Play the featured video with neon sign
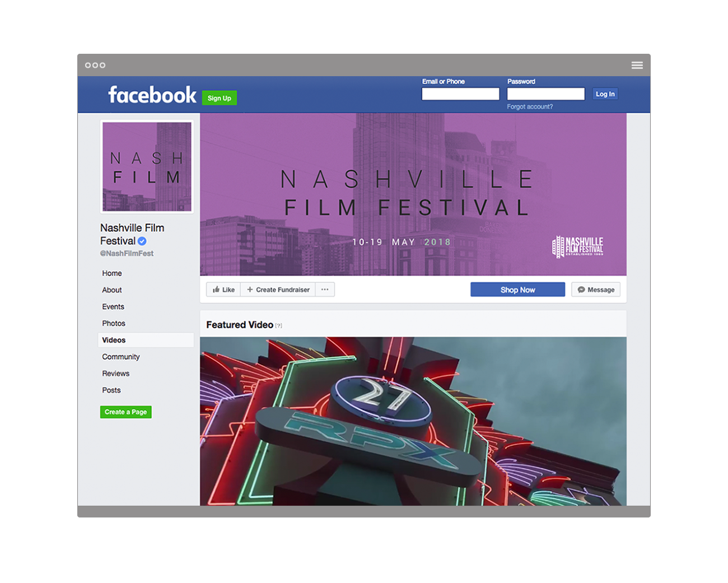This screenshot has height=583, width=728. pyautogui.click(x=413, y=421)
